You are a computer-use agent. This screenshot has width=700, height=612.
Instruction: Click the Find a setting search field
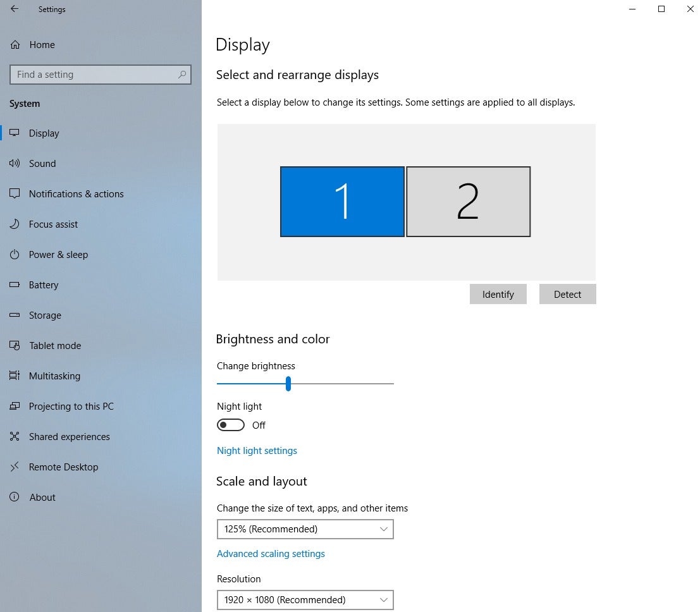(101, 75)
